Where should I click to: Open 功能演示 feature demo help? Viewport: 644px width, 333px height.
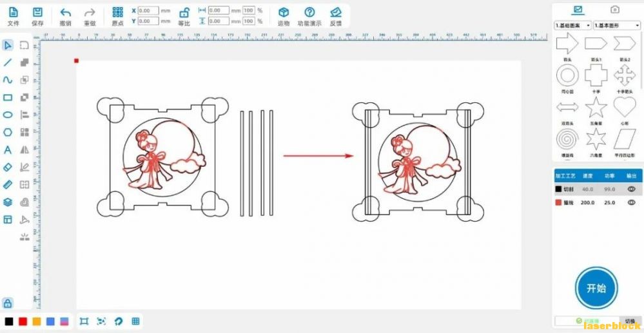coord(309,12)
